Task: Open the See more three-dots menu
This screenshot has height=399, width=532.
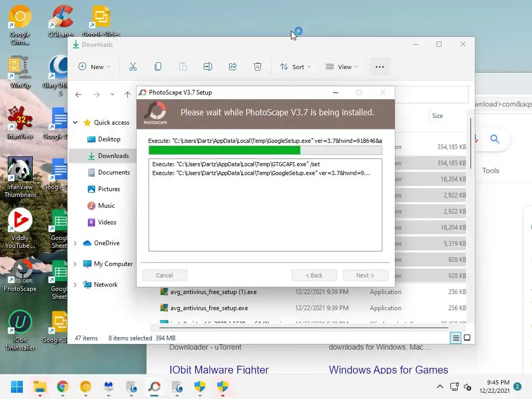Action: click(x=380, y=66)
